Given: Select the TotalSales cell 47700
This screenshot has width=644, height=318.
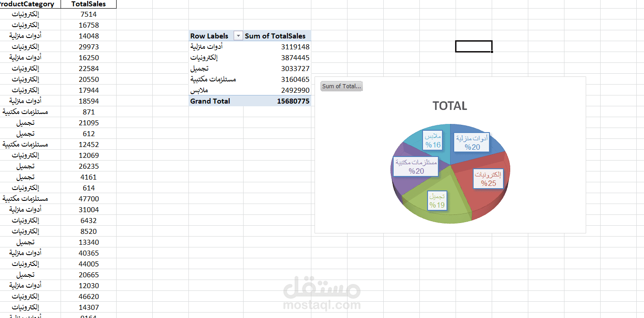Looking at the screenshot, I should coord(89,199).
